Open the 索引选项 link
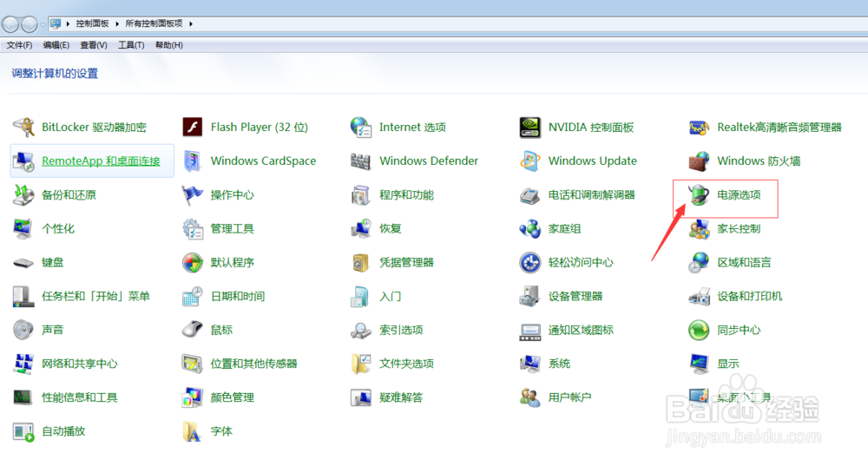The width and height of the screenshot is (868, 466). 401,330
